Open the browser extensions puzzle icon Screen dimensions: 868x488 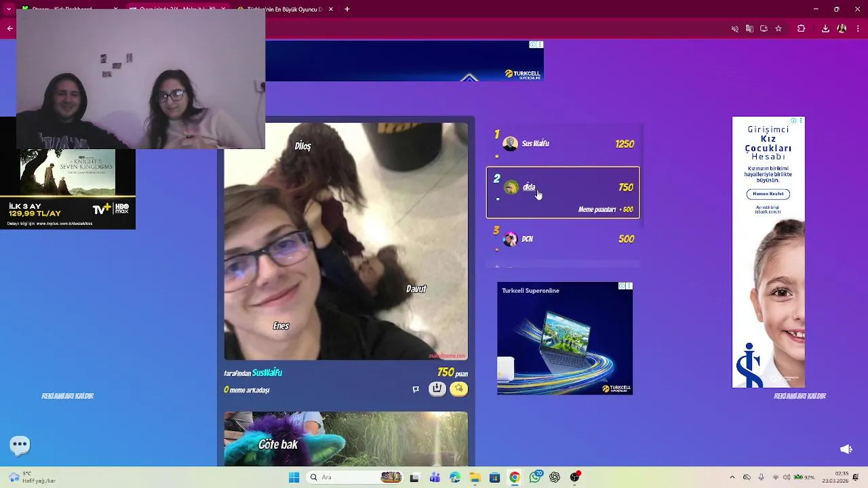[x=802, y=28]
